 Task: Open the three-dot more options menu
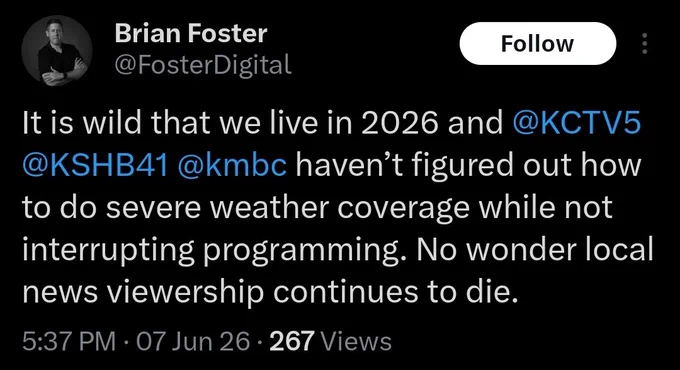(644, 43)
